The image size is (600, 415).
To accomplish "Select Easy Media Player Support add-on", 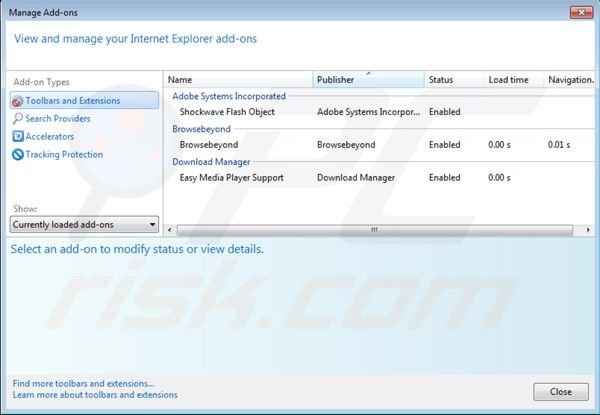I will pyautogui.click(x=380, y=177).
